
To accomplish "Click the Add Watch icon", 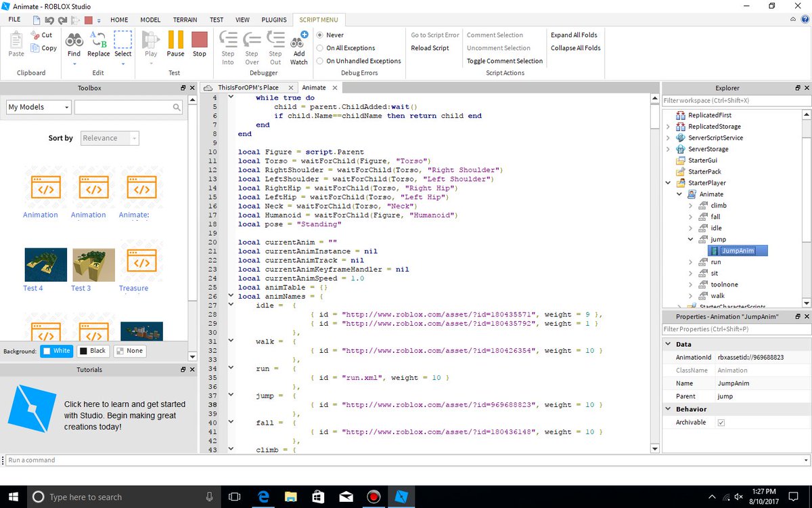I will coord(299,39).
